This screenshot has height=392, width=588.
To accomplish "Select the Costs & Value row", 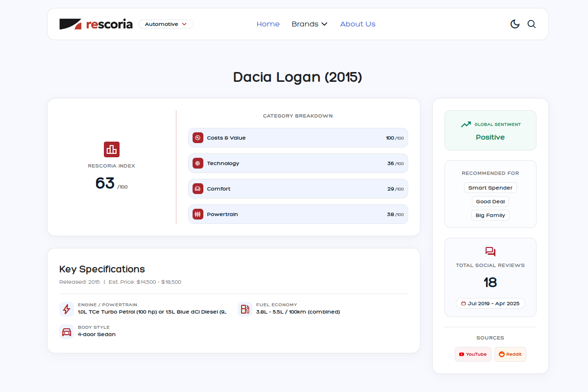I will point(298,138).
